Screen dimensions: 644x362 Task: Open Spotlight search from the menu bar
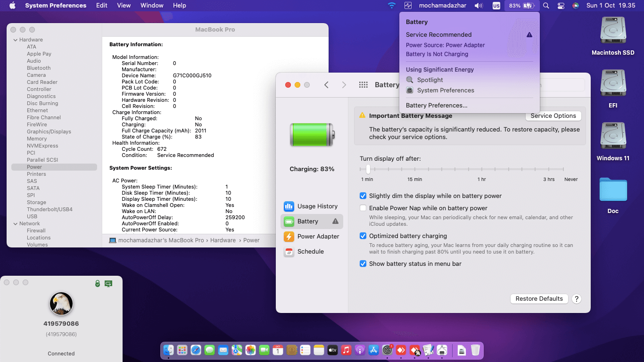point(545,5)
